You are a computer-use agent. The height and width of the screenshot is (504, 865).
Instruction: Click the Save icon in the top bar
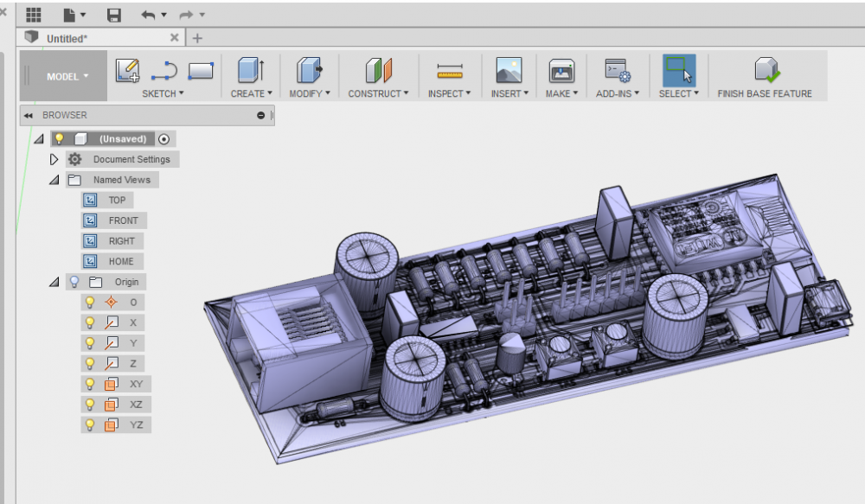click(114, 16)
